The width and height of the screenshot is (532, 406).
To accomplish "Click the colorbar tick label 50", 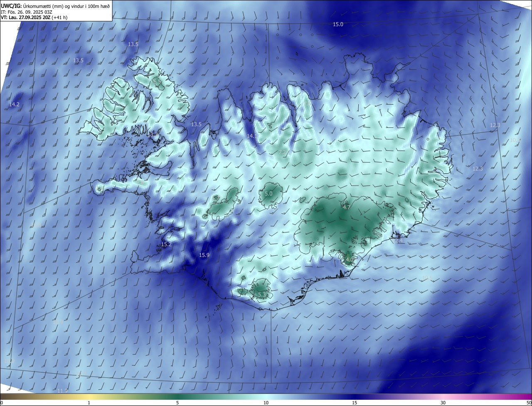I will pyautogui.click(x=528, y=403).
